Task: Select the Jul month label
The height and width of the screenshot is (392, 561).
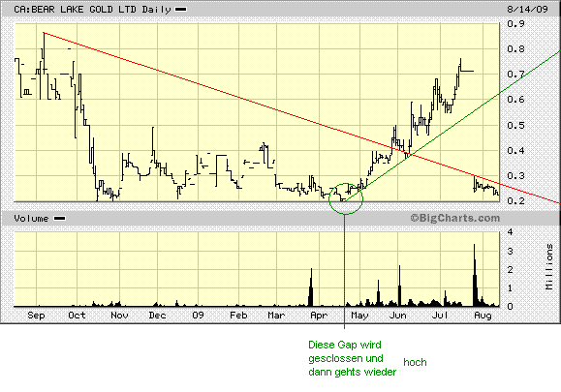Action: click(x=440, y=316)
